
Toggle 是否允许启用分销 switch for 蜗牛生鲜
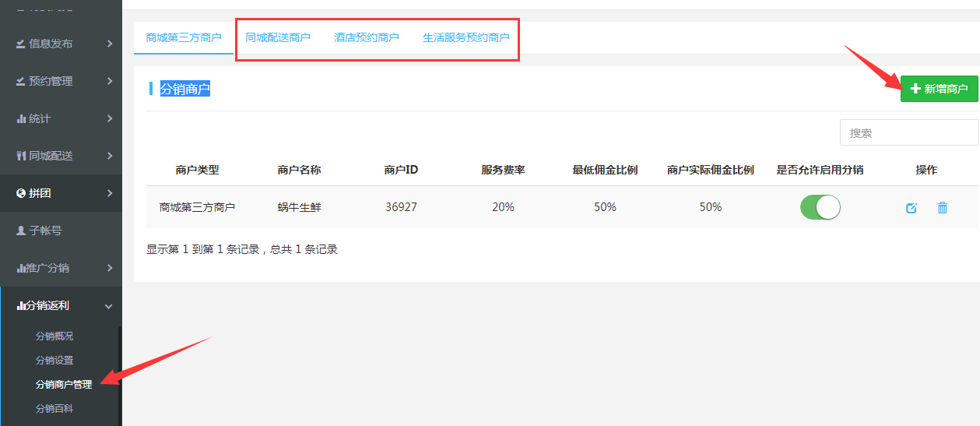820,207
